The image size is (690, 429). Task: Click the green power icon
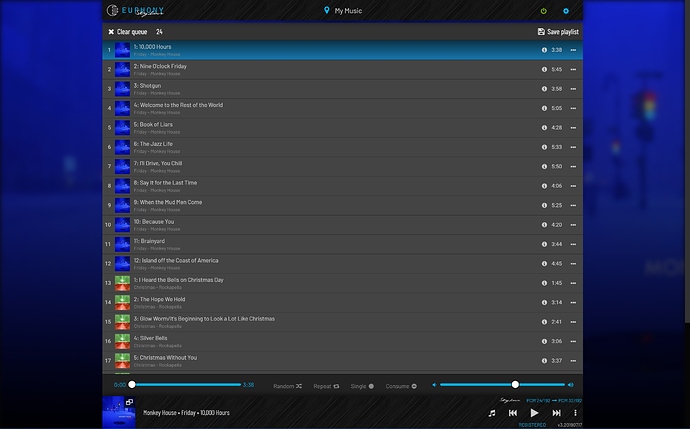(x=543, y=11)
